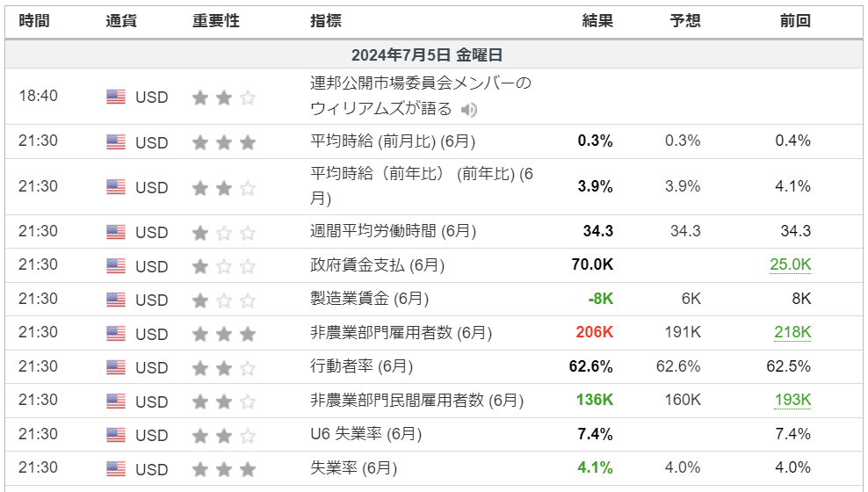Viewport: 868px width, 492px height.
Task: Click the US flag in the 18:40 row
Action: point(116,97)
